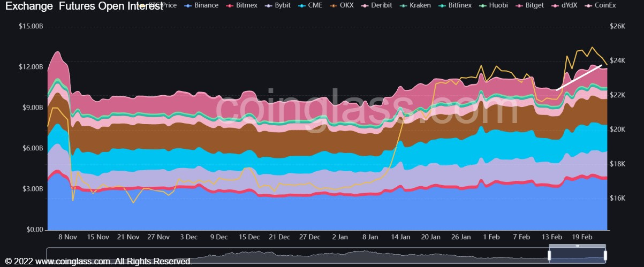Screen dimensions: 644x267
Task: Click the $16K price axis label
Action: coord(617,198)
